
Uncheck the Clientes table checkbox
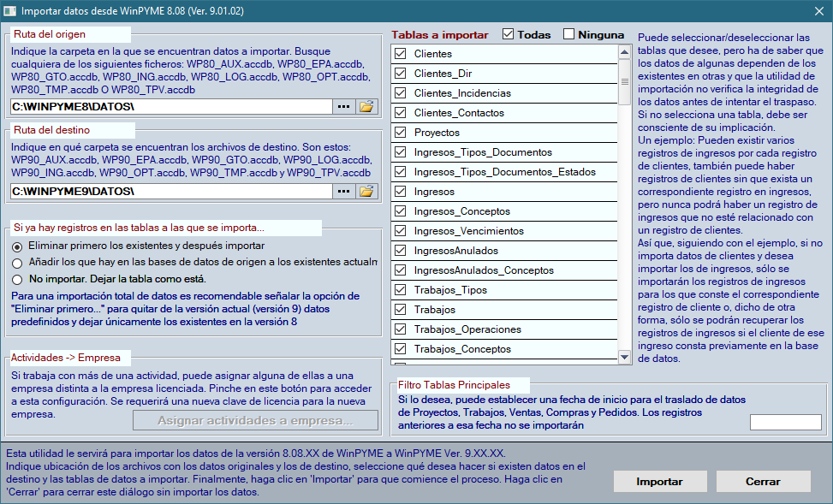tap(400, 54)
